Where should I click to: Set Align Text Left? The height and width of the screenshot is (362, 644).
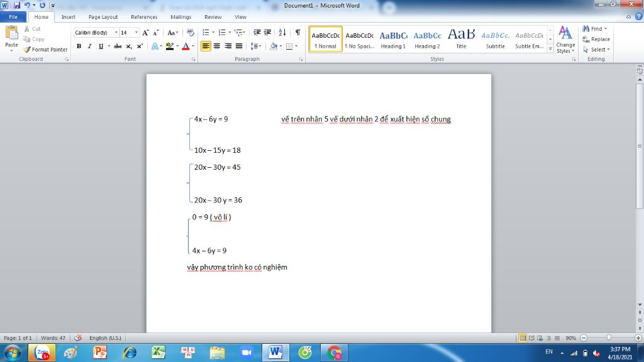click(206, 46)
